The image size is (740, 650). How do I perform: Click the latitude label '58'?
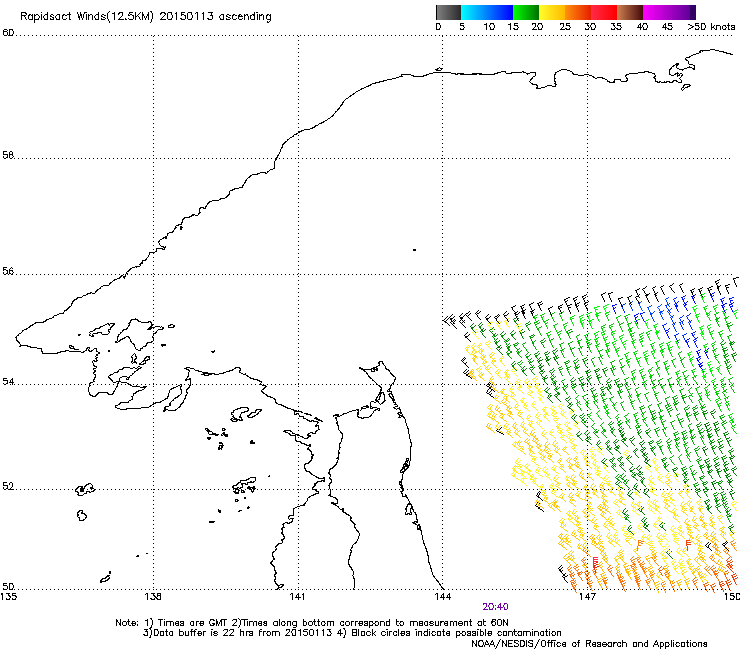[8, 155]
